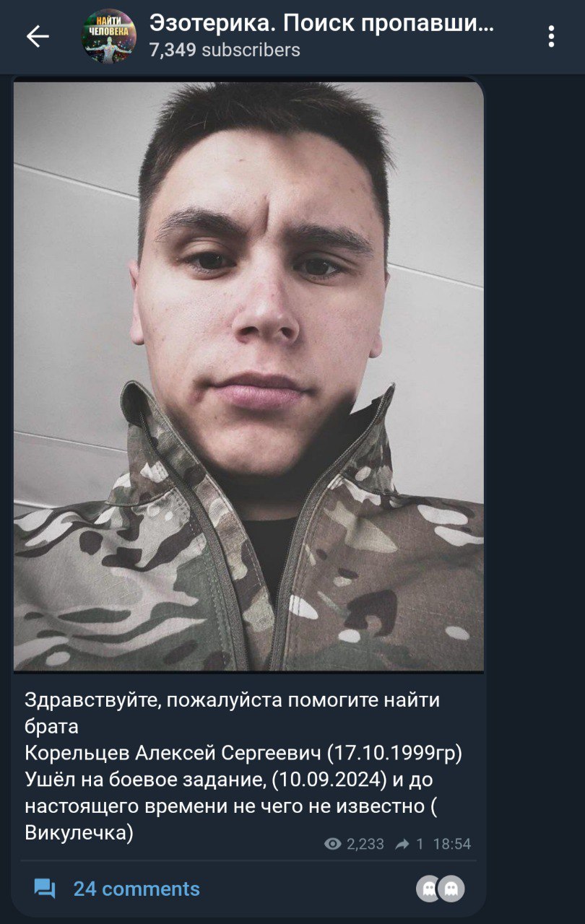Viewport: 585px width, 924px height.
Task: Click the eye views icon
Action: coord(333,844)
